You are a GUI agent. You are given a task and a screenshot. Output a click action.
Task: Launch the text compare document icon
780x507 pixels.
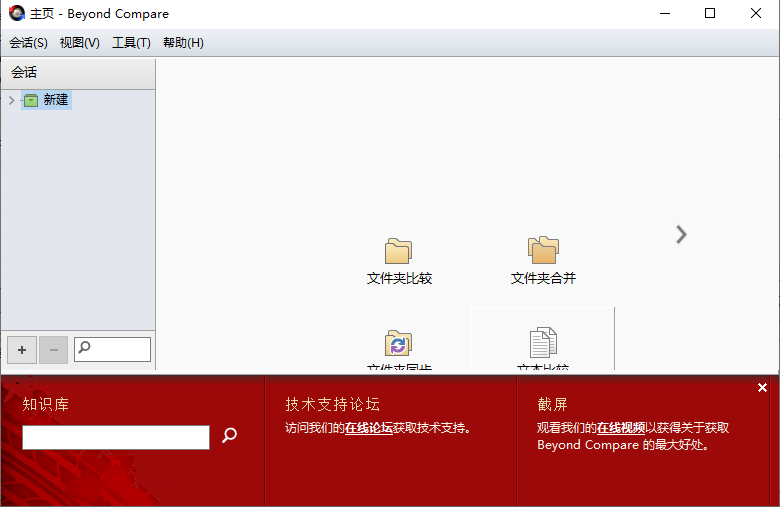543,342
